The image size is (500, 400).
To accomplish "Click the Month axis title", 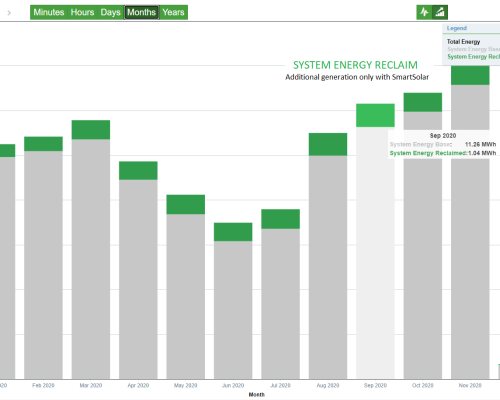I will coord(257,395).
